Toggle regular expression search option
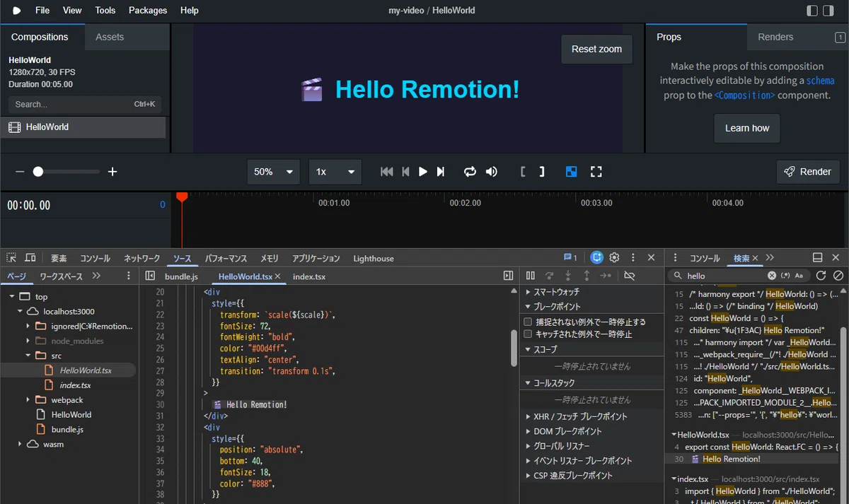Screen dimensions: 849x504 785,276
